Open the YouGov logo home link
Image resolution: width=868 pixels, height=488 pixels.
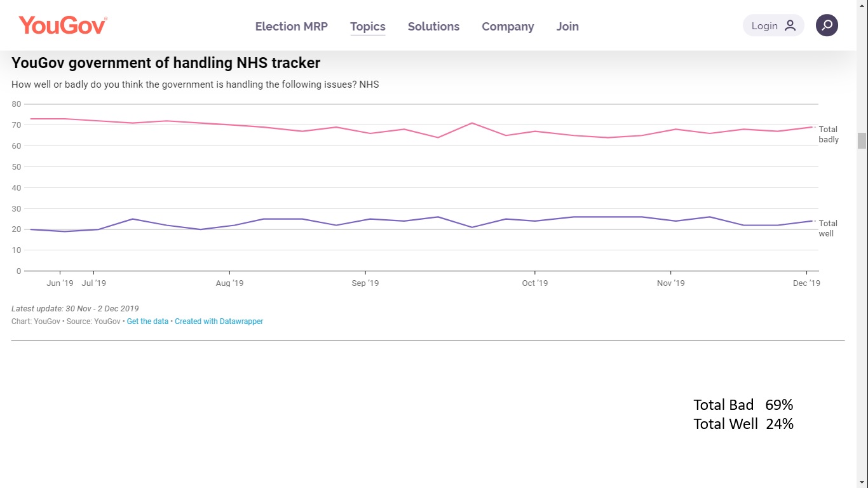coord(63,25)
